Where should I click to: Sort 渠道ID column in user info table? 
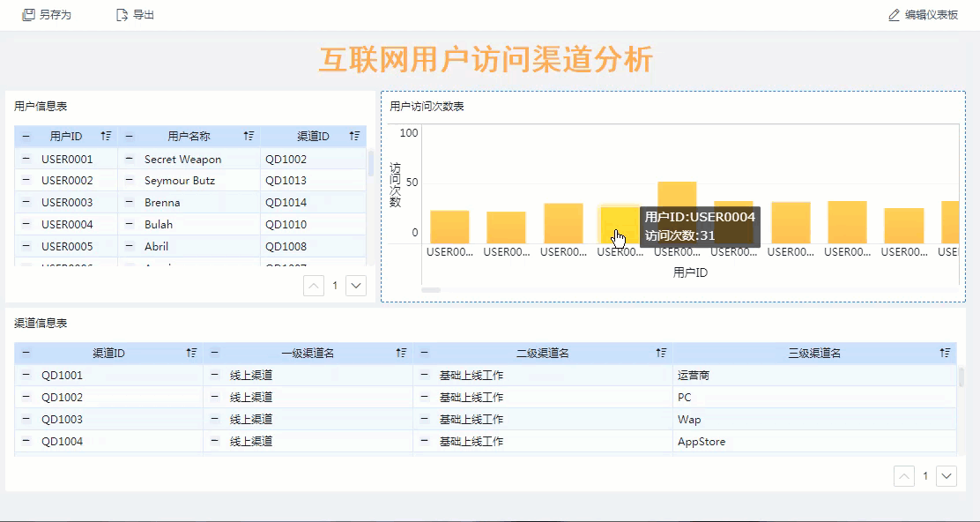tap(354, 137)
